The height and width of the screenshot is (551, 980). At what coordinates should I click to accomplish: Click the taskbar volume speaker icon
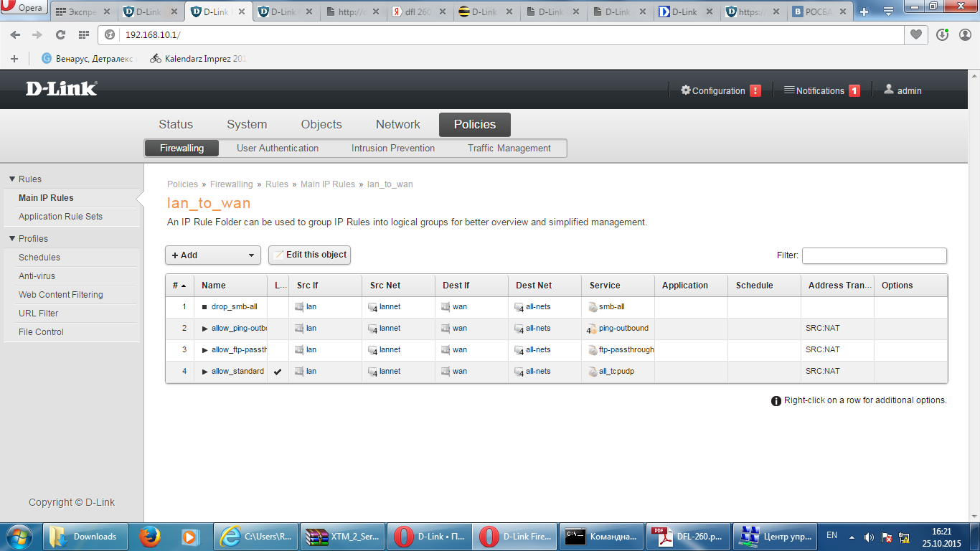869,537
